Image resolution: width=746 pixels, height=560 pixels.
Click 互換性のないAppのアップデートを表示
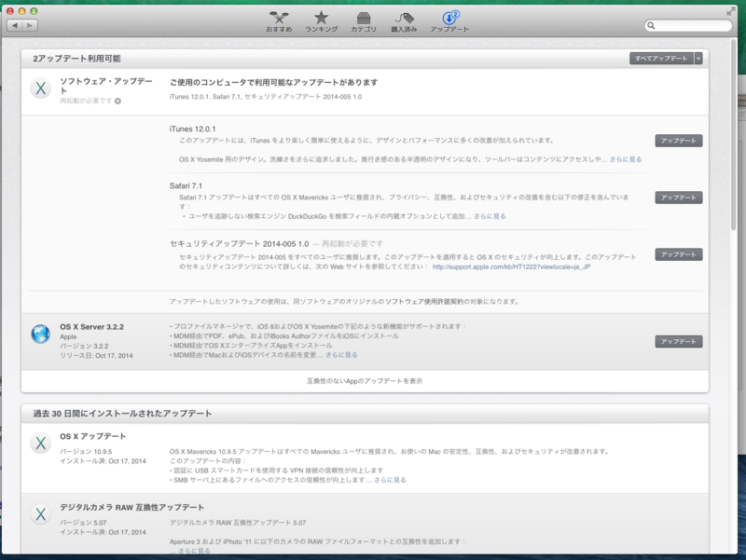pyautogui.click(x=365, y=381)
